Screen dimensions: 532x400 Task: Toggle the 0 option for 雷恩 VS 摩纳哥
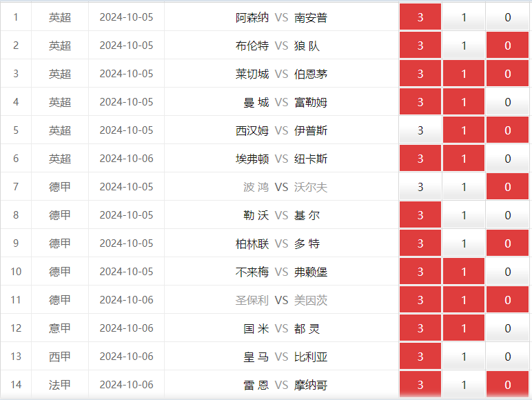(x=507, y=384)
